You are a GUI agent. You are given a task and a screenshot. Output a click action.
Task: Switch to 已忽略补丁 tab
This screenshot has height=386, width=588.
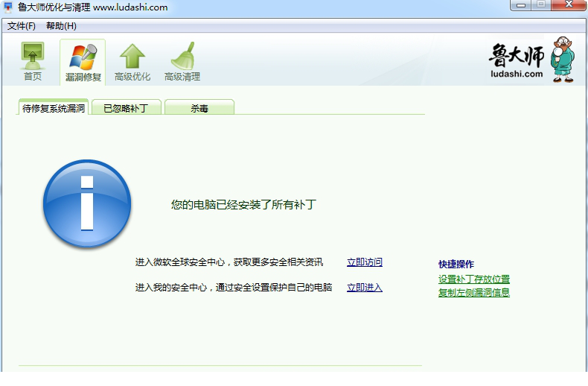click(x=126, y=108)
